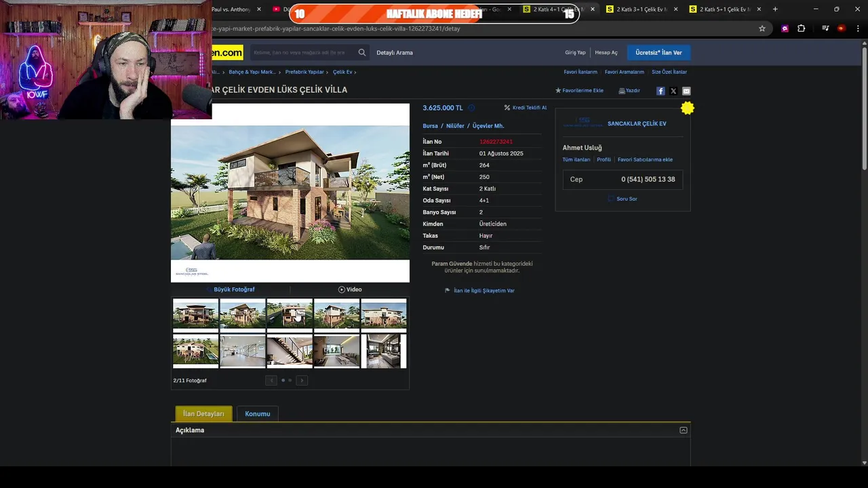The height and width of the screenshot is (488, 868).
Task: Click listing number 1262273241
Action: click(496, 142)
